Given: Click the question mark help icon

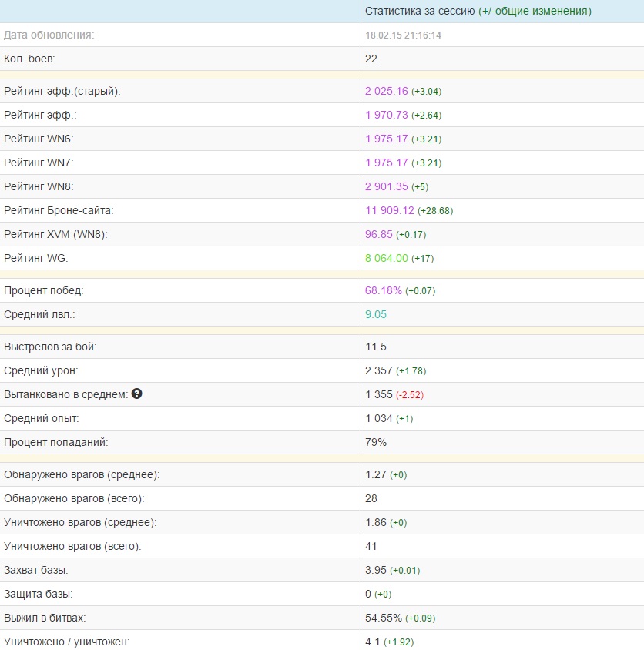Looking at the screenshot, I should pos(137,394).
